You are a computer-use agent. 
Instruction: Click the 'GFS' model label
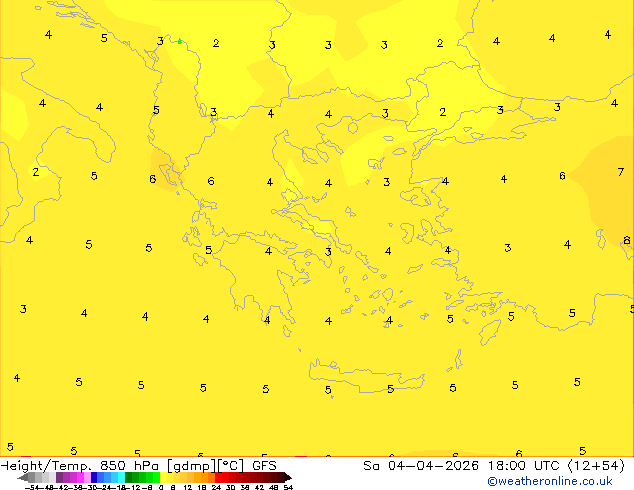[x=264, y=466]
